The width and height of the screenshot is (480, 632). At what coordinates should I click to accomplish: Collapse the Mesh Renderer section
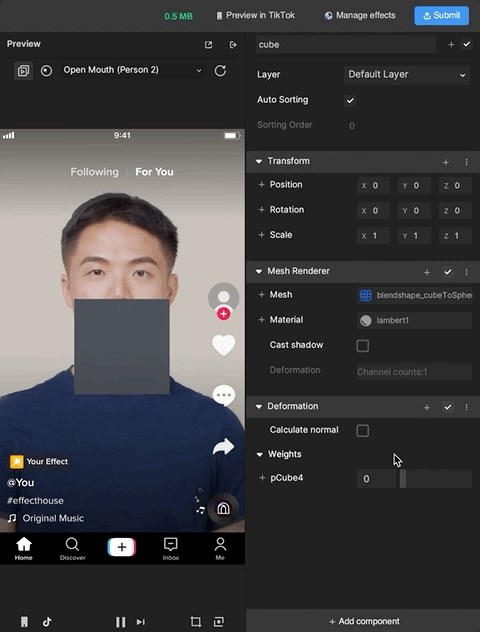click(x=259, y=272)
